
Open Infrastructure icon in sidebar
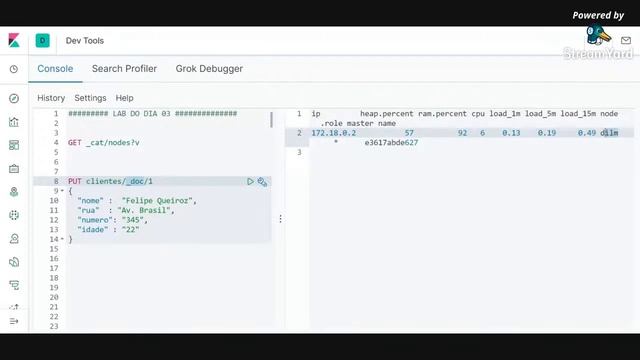click(14, 238)
